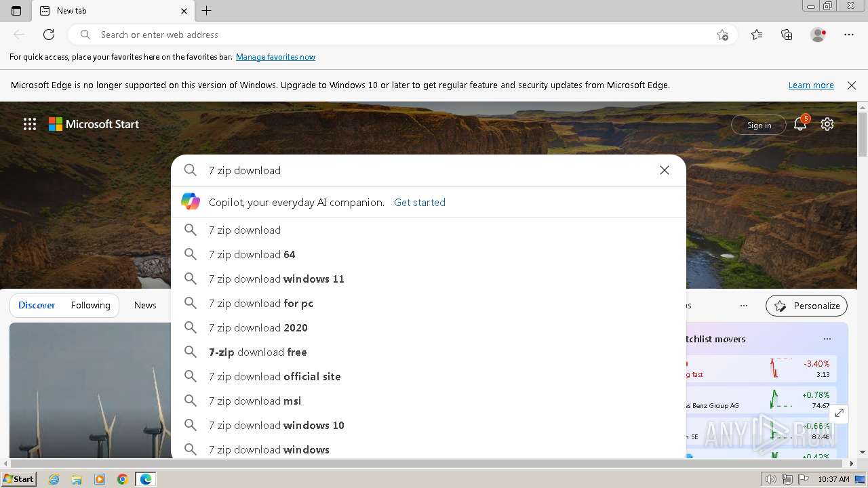This screenshot has width=868, height=488.
Task: Open the Collections icon
Action: 787,35
